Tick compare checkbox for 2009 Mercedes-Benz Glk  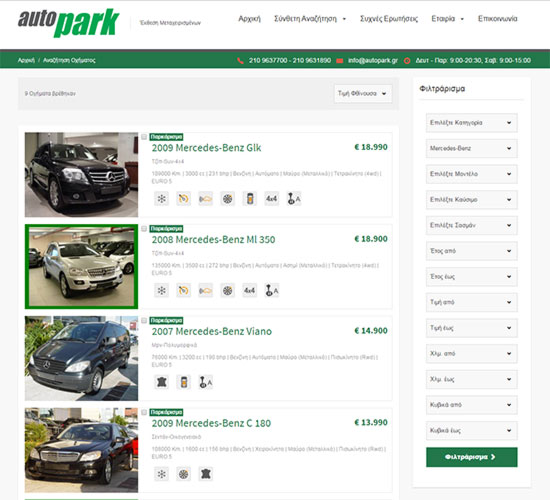click(144, 137)
